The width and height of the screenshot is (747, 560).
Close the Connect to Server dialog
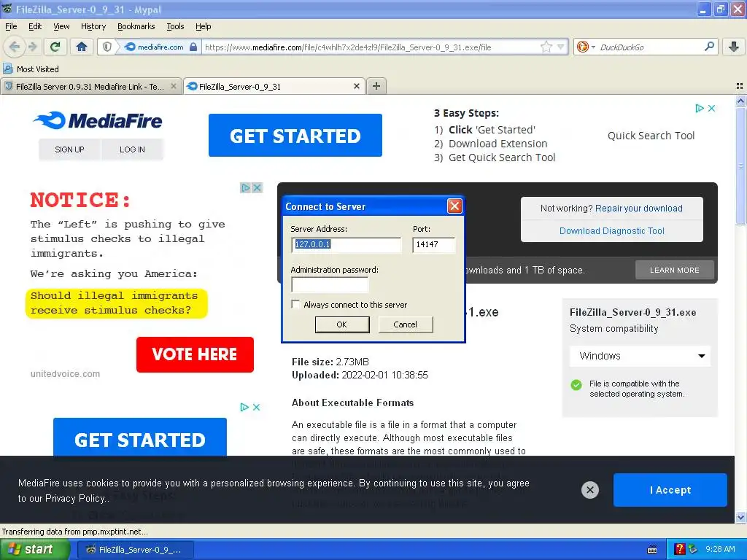(454, 206)
